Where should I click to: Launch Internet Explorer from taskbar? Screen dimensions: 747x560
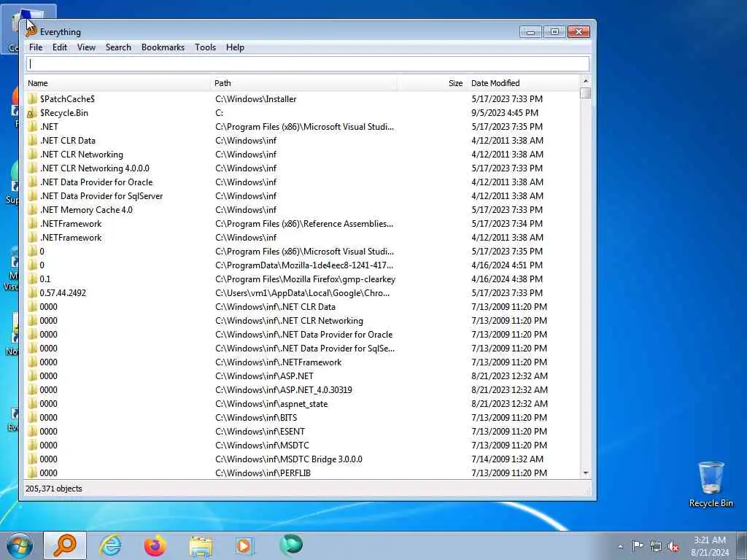tap(110, 545)
